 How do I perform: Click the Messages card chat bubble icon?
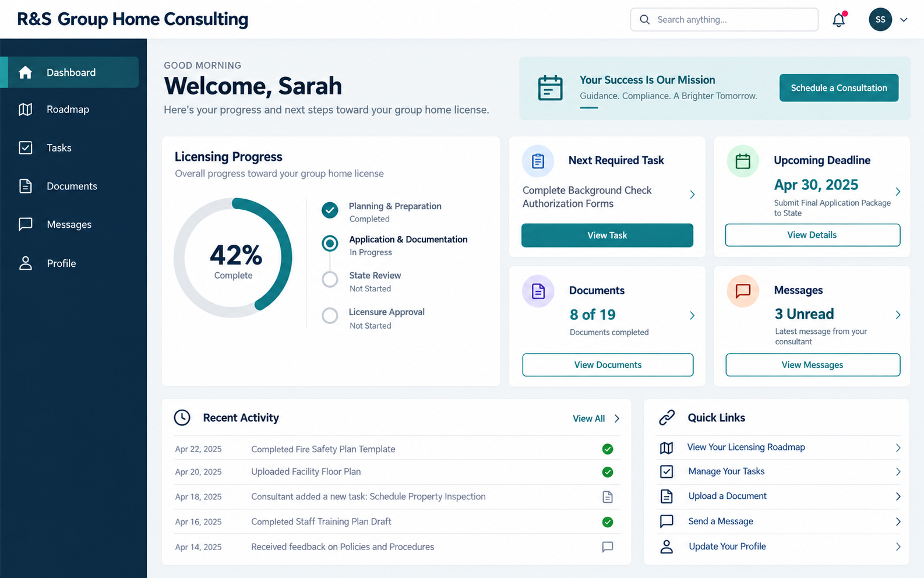tap(743, 291)
